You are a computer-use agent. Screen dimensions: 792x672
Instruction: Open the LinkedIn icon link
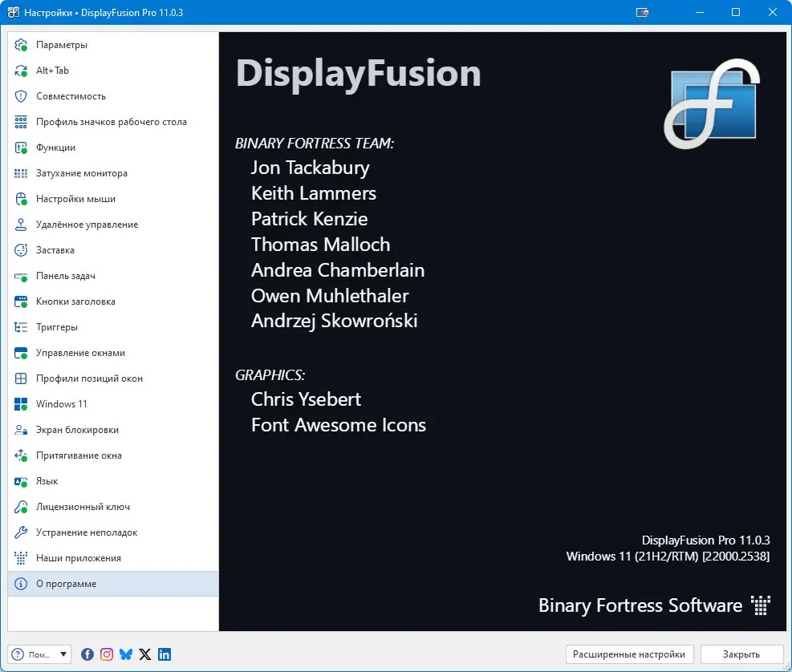tap(164, 654)
